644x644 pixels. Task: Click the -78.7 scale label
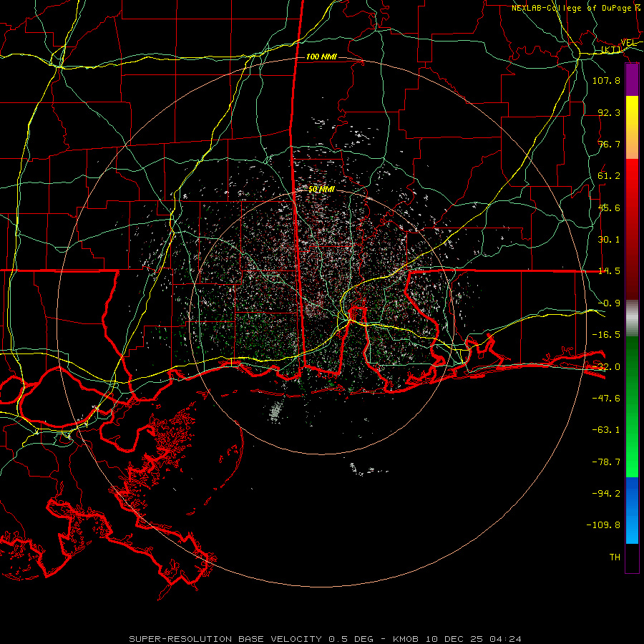pyautogui.click(x=606, y=462)
